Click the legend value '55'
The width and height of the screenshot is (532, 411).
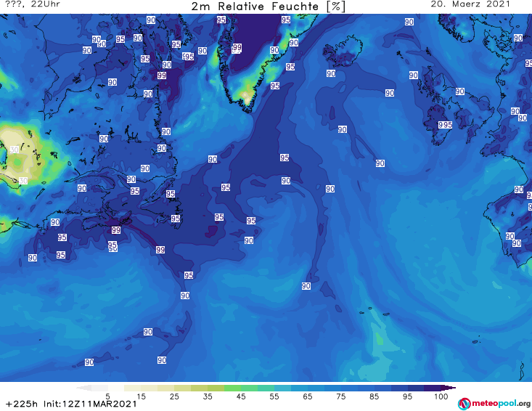[274, 396]
